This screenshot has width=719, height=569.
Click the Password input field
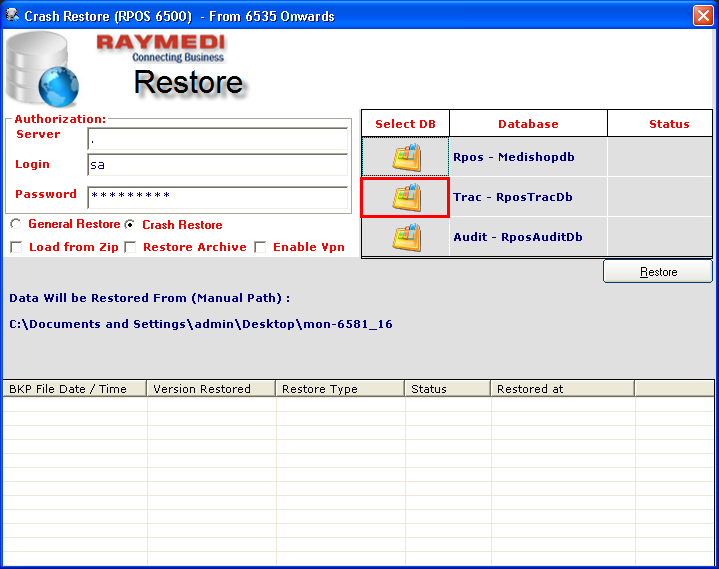217,198
